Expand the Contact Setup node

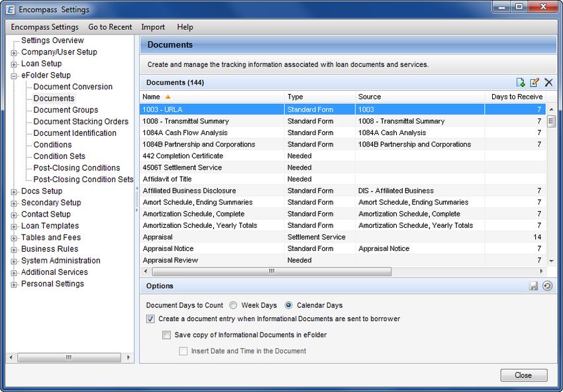(x=14, y=215)
